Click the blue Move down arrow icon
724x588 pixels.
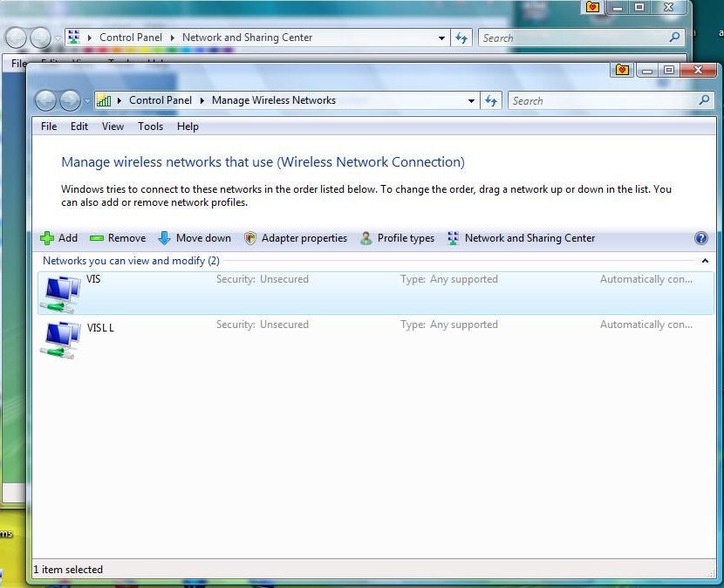[164, 238]
